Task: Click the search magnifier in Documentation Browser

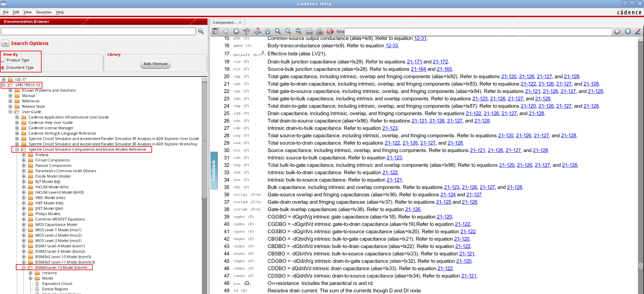Action: pos(201,31)
